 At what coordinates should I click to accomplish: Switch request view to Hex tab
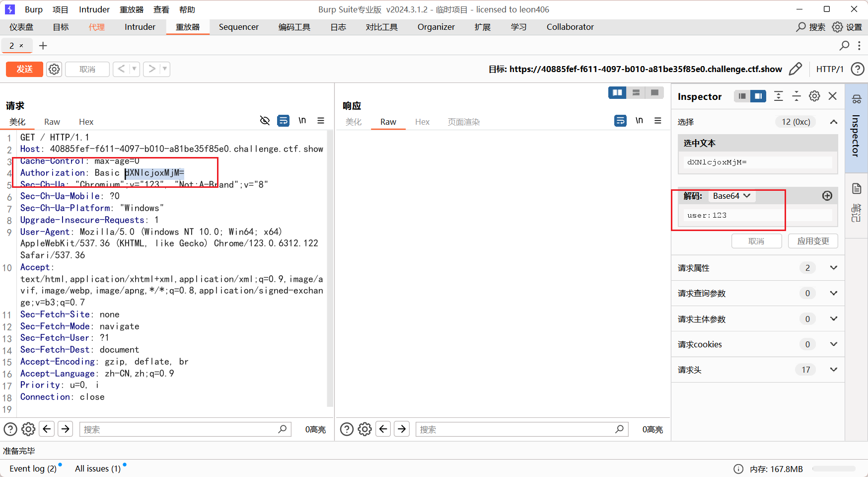86,122
